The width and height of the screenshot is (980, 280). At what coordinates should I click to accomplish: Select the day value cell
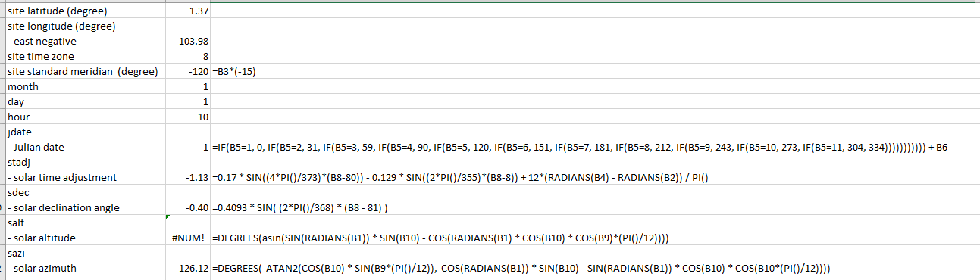(x=188, y=102)
